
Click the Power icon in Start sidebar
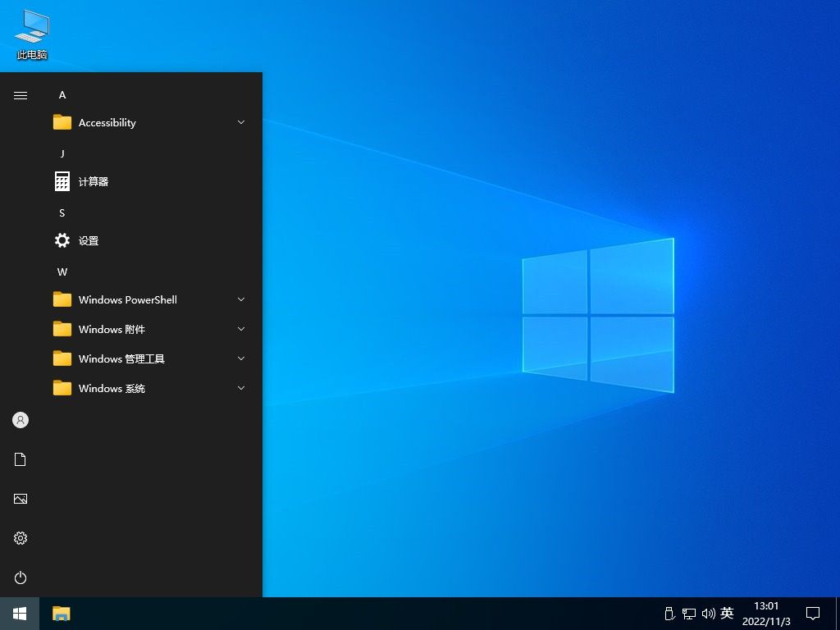[21, 577]
